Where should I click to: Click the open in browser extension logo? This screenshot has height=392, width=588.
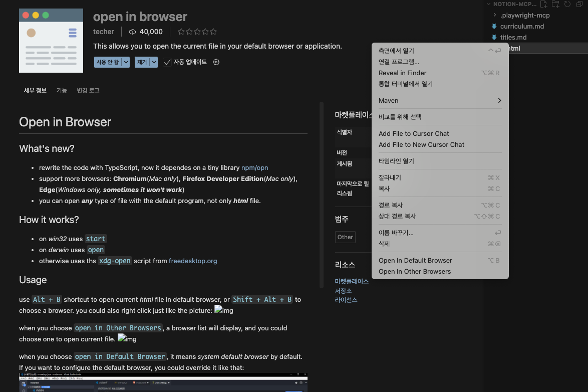[51, 41]
